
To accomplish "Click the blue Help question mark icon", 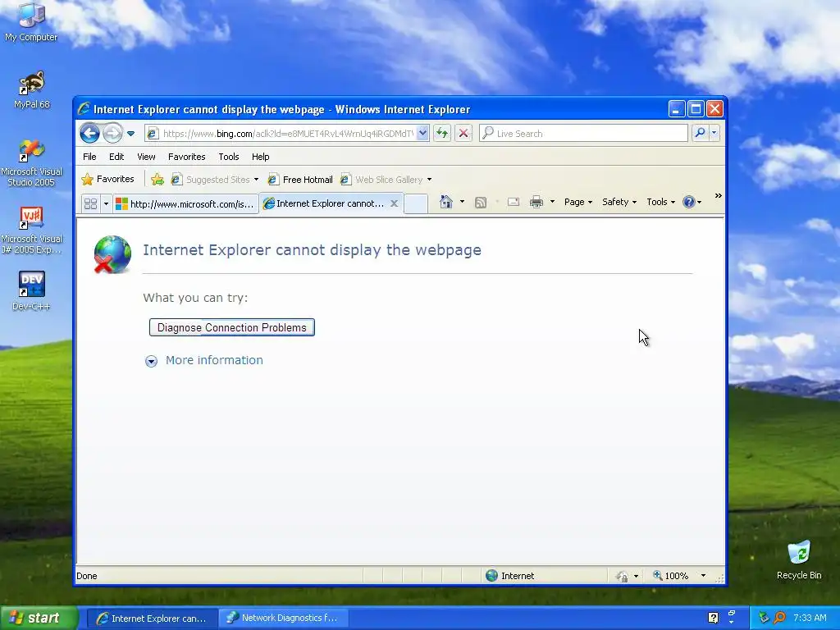I will pyautogui.click(x=688, y=202).
